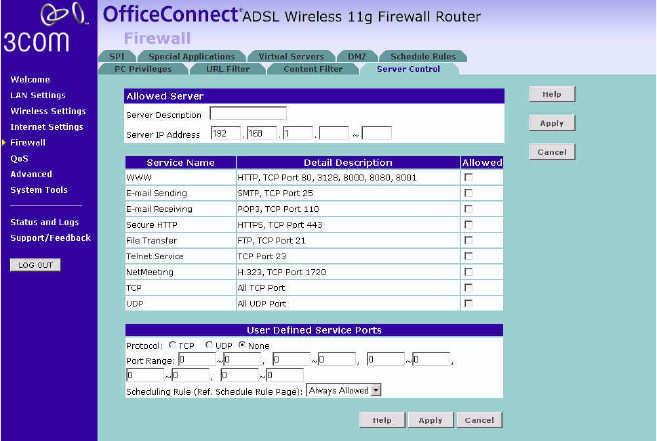Click the fourth Port Range start field
The width and height of the screenshot is (657, 441).
coord(145,375)
